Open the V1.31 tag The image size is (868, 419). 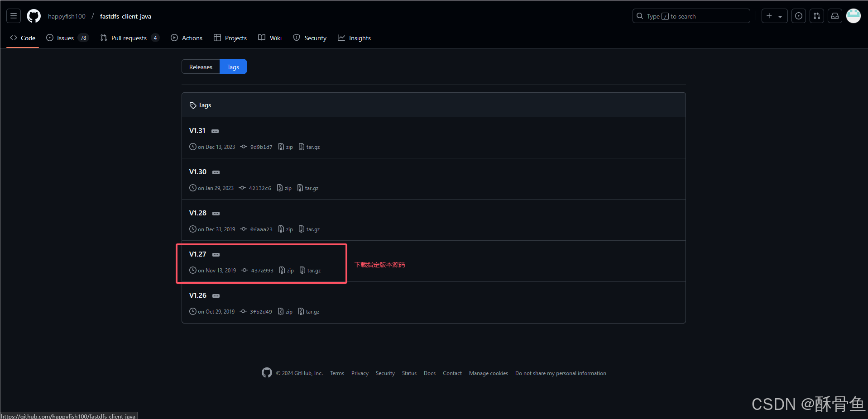197,131
